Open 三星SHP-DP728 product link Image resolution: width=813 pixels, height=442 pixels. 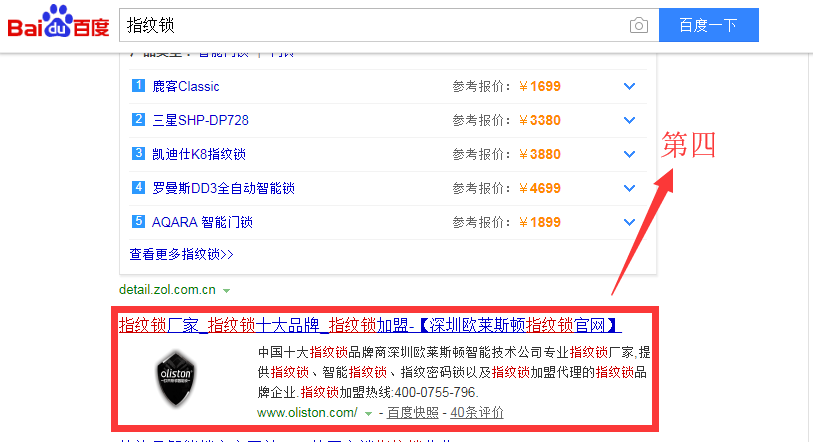pos(200,120)
